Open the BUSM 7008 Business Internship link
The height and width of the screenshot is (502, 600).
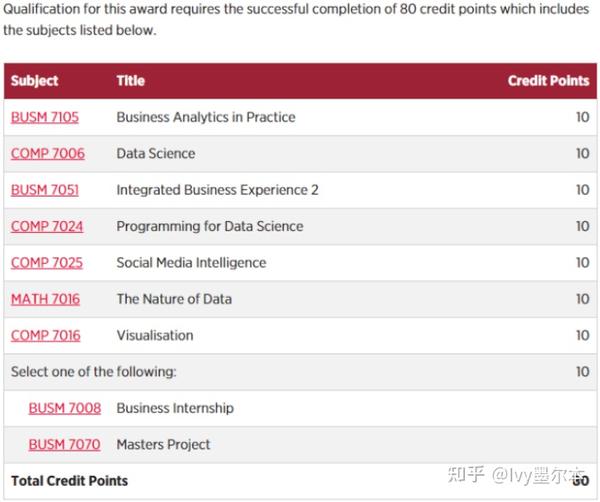[65, 408]
